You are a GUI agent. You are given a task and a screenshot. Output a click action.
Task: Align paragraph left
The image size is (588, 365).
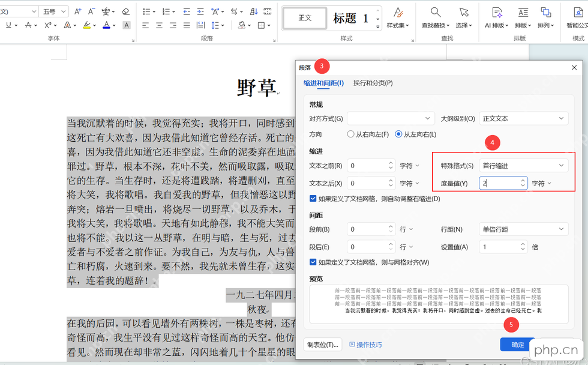pos(145,25)
